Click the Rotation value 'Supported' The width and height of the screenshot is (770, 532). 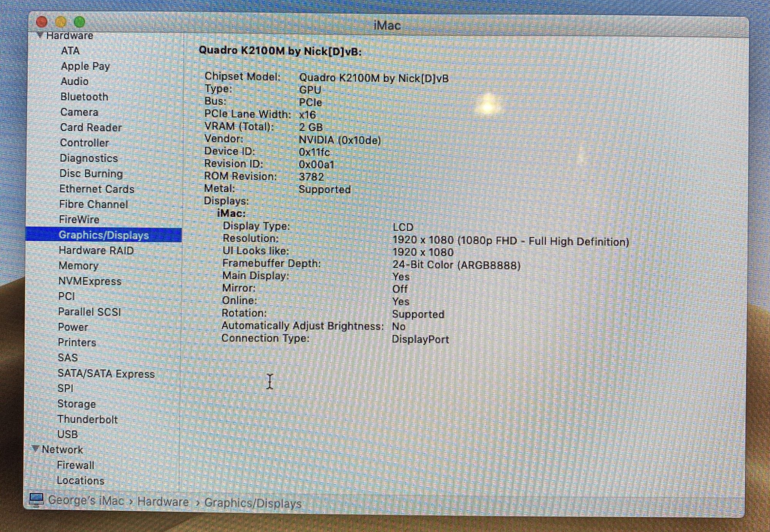418,314
